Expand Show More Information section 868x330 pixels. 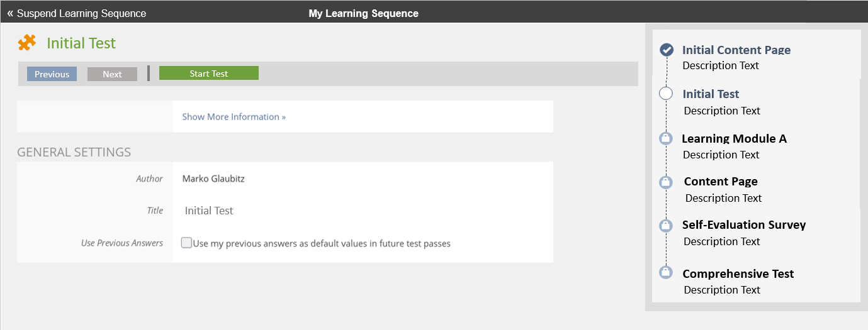[x=234, y=117]
